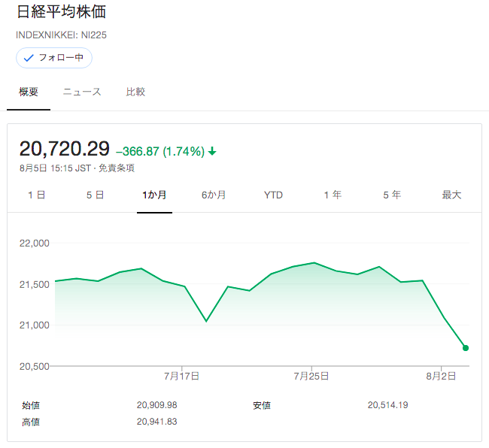Open the 免責条項 disclaimer link
Image resolution: width=489 pixels, height=448 pixels.
pyautogui.click(x=117, y=168)
